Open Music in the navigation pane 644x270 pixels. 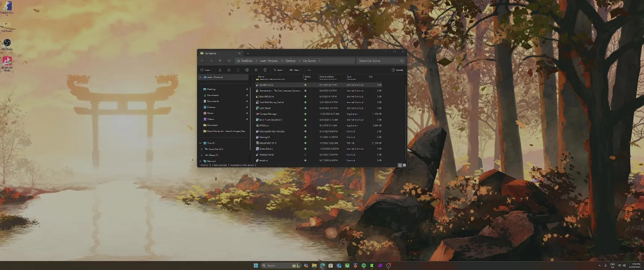[210, 113]
